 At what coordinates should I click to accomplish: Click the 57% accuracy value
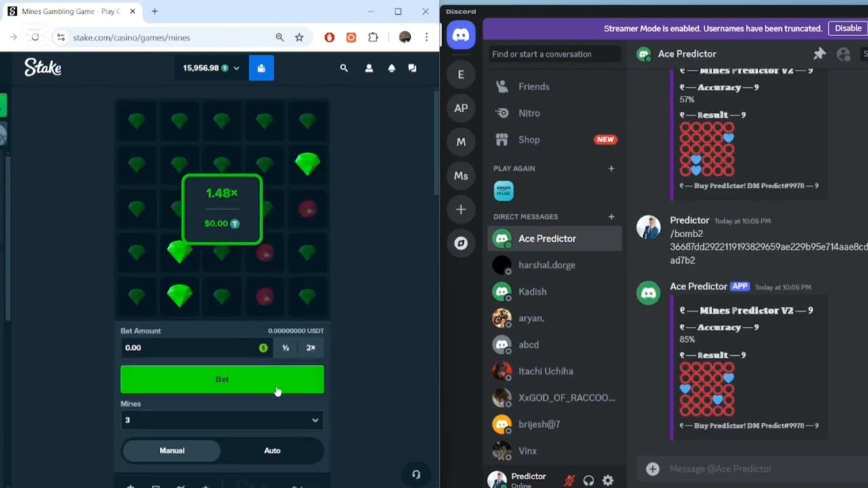(x=687, y=100)
